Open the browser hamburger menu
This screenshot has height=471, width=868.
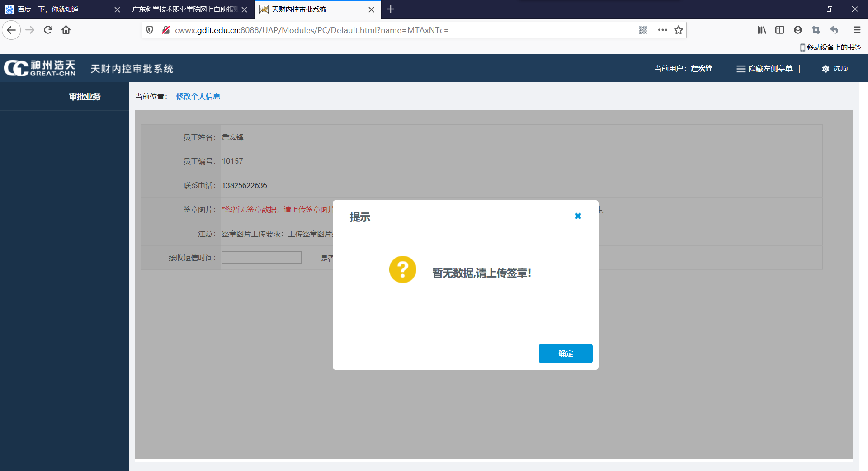pyautogui.click(x=857, y=30)
